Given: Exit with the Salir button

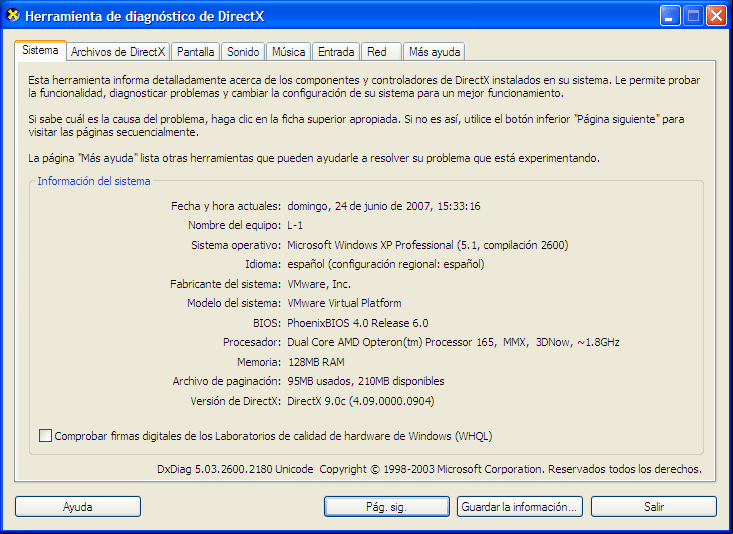Looking at the screenshot, I should (654, 506).
